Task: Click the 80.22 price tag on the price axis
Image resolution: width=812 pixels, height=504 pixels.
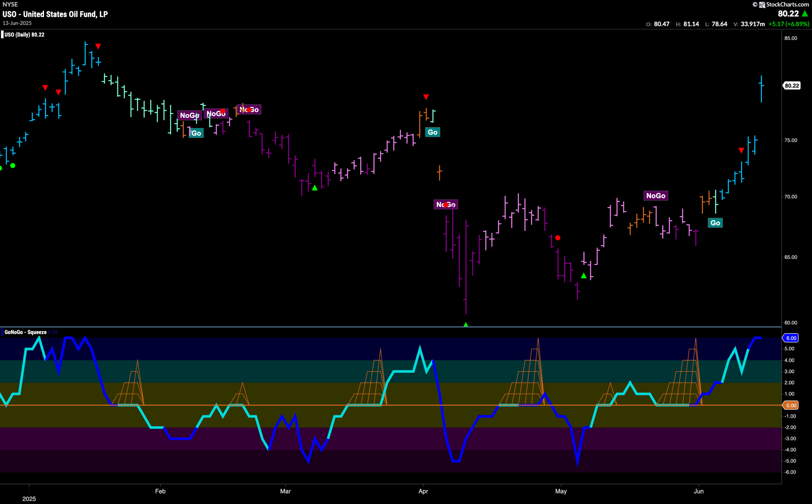Action: tap(792, 86)
